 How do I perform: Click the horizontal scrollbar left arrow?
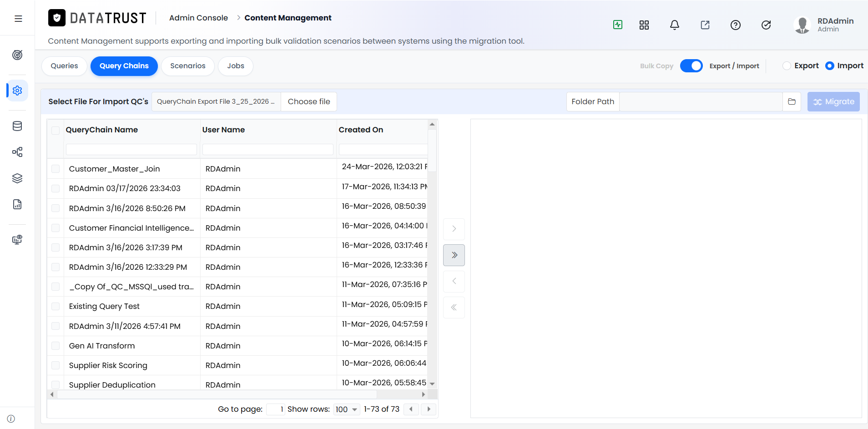tap(52, 394)
